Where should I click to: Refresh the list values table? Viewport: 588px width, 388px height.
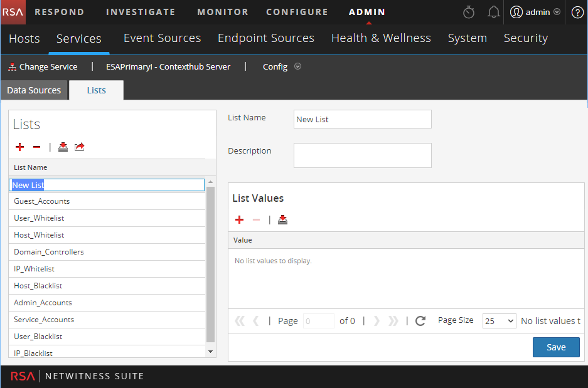420,321
